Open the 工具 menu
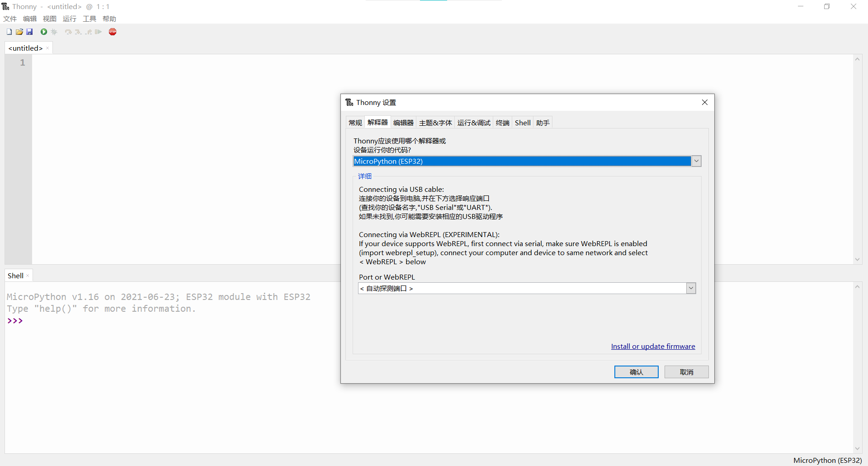Viewport: 868px width, 466px height. pyautogui.click(x=90, y=19)
